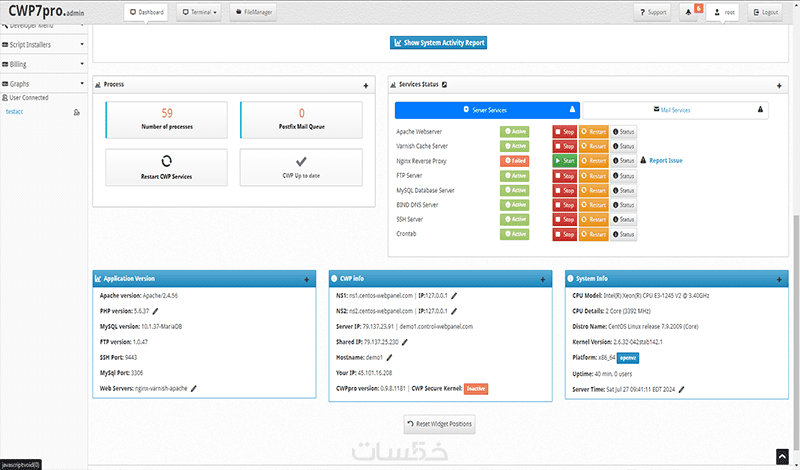The height and width of the screenshot is (470, 800).
Task: Click the Nginx Failed status badge
Action: tap(514, 161)
